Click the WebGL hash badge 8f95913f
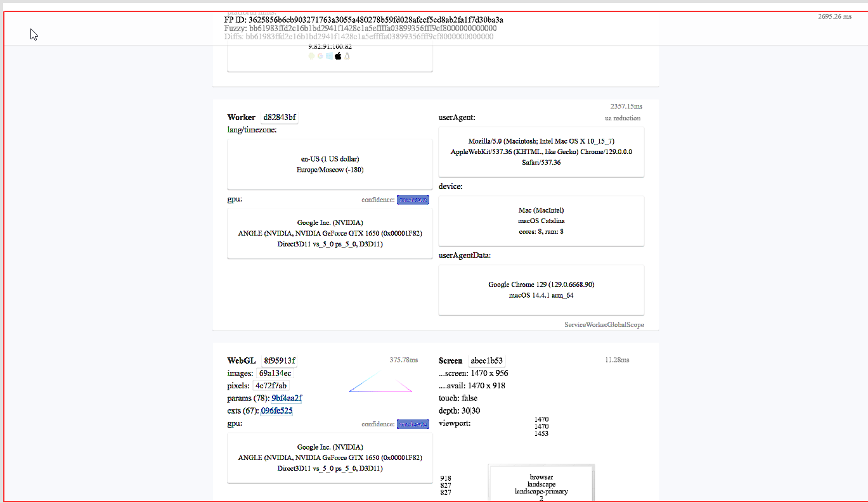The image size is (868, 503). pyautogui.click(x=279, y=361)
